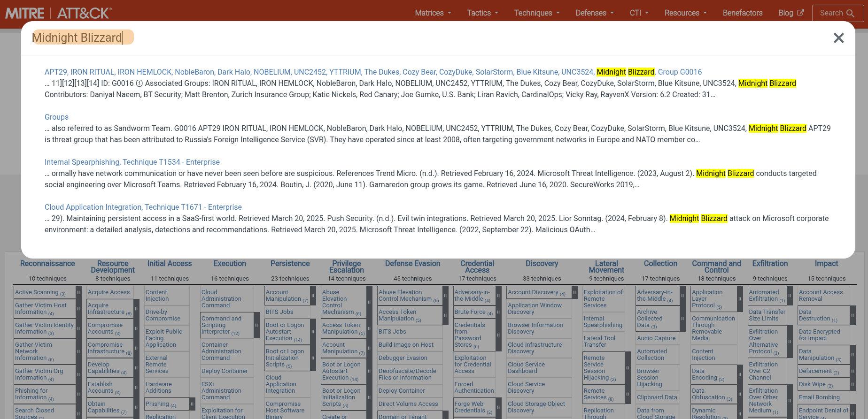Go to the Benefactors page
Screen dimensions: 868x419
(x=742, y=13)
